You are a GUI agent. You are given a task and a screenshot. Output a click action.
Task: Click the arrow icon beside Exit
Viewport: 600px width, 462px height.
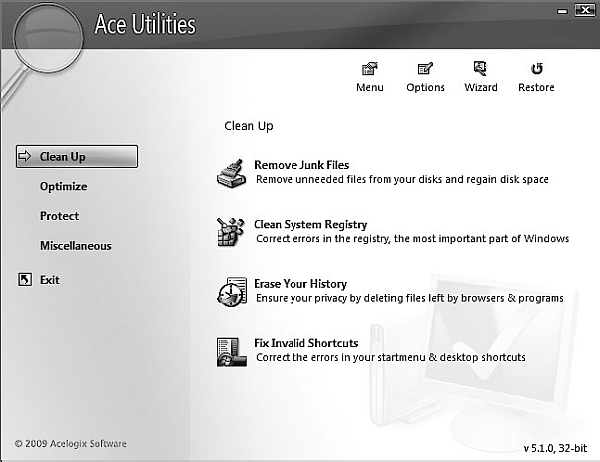[25, 280]
